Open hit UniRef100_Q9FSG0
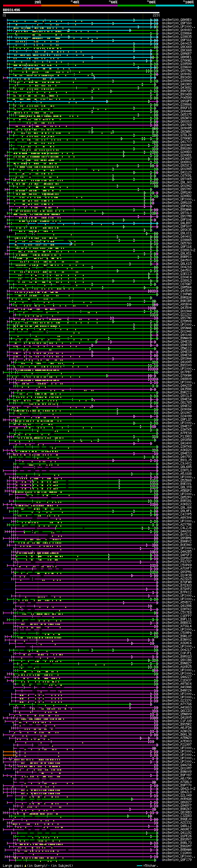This screenshot has height=868, width=197. (x=177, y=23)
